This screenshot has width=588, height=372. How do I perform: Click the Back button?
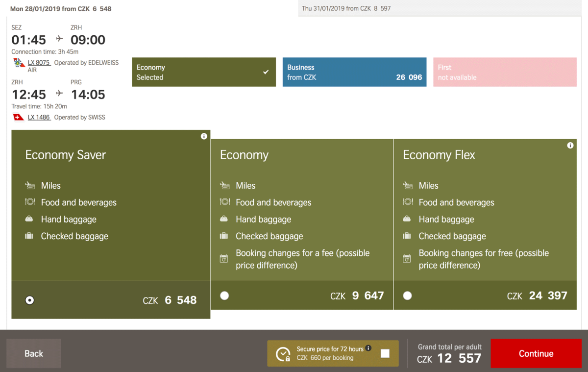click(x=34, y=353)
